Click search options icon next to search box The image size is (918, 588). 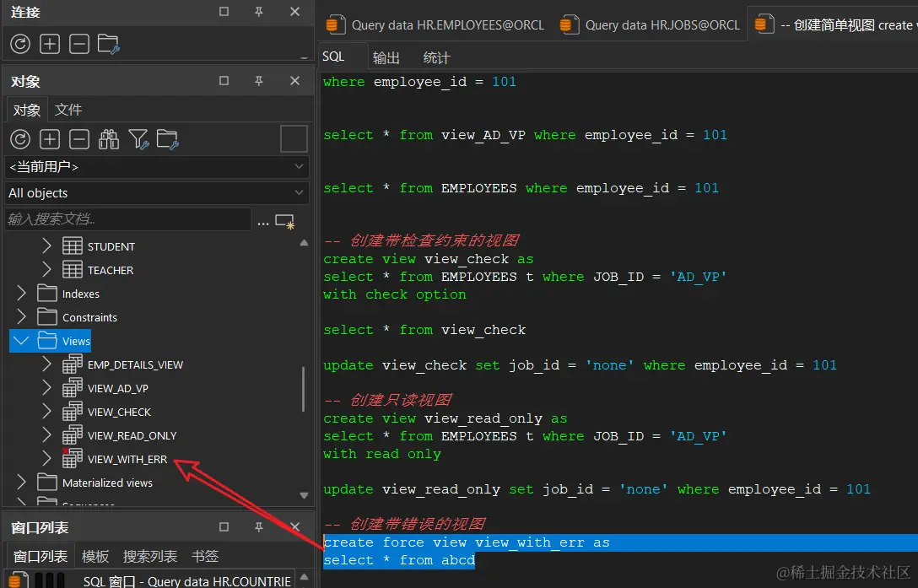[x=284, y=221]
